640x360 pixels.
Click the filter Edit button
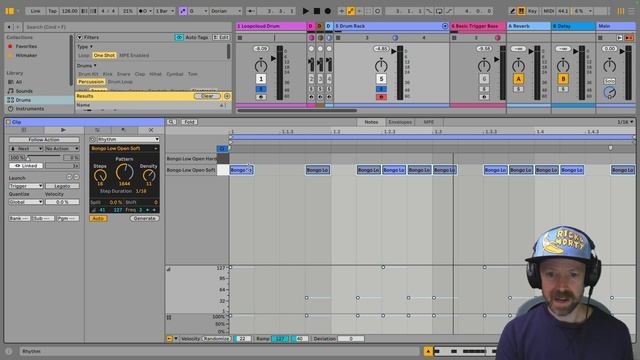click(221, 37)
